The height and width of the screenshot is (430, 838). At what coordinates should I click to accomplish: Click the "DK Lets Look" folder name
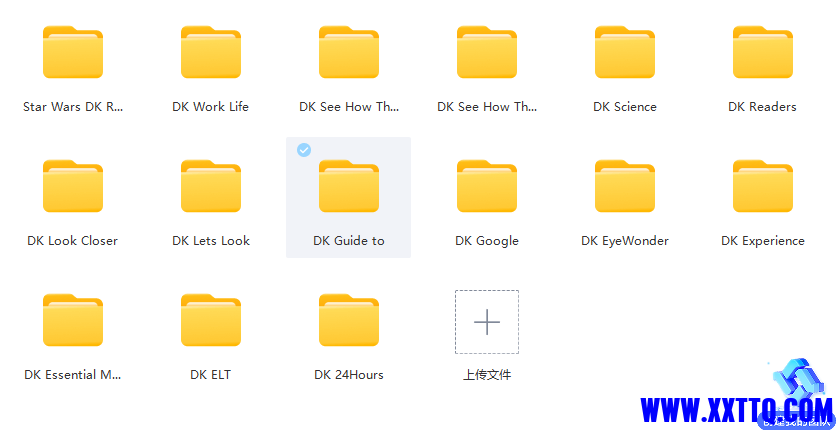[211, 241]
